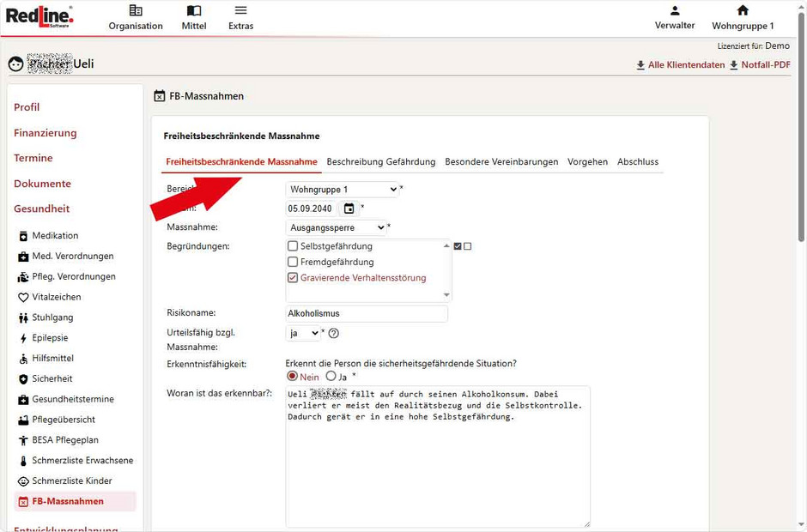807x532 pixels.
Task: Click the Risikoname Alkoholismus input field
Action: (367, 313)
